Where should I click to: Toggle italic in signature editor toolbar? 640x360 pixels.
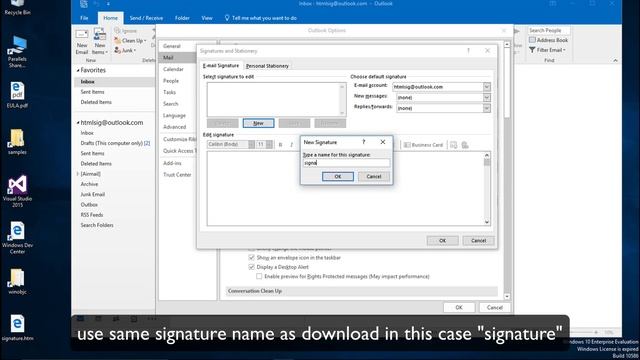[291, 145]
